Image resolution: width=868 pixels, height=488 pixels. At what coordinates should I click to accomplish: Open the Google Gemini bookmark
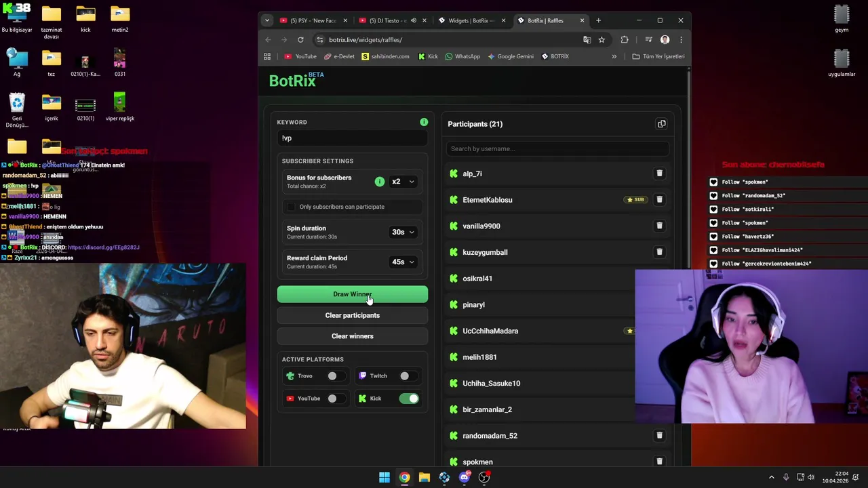[511, 56]
